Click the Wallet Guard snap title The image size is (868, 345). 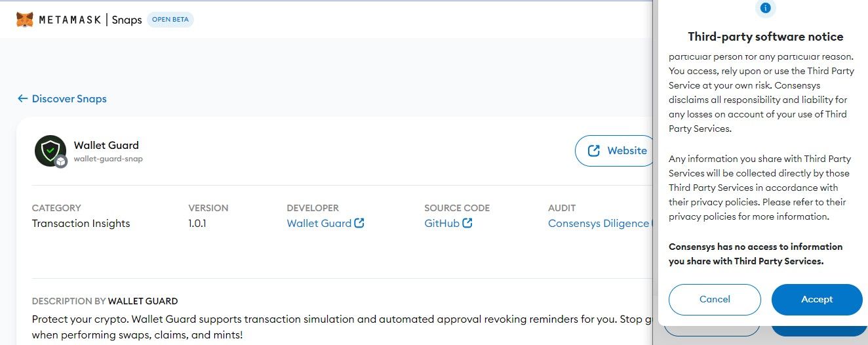(106, 145)
